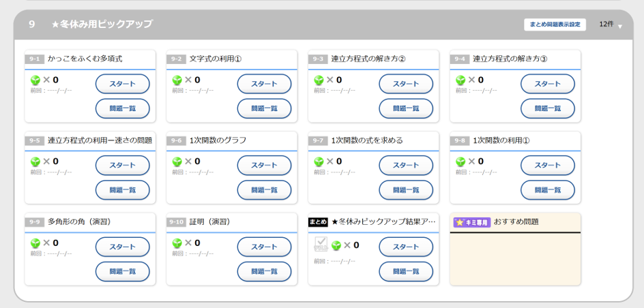Click the 連立方程式の利用ー速さの問題 title
Viewport: 644px width, 308px height.
tap(100, 140)
